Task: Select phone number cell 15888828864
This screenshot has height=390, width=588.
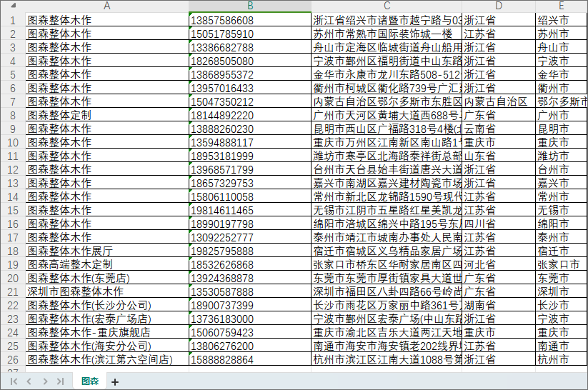Action: click(250, 359)
